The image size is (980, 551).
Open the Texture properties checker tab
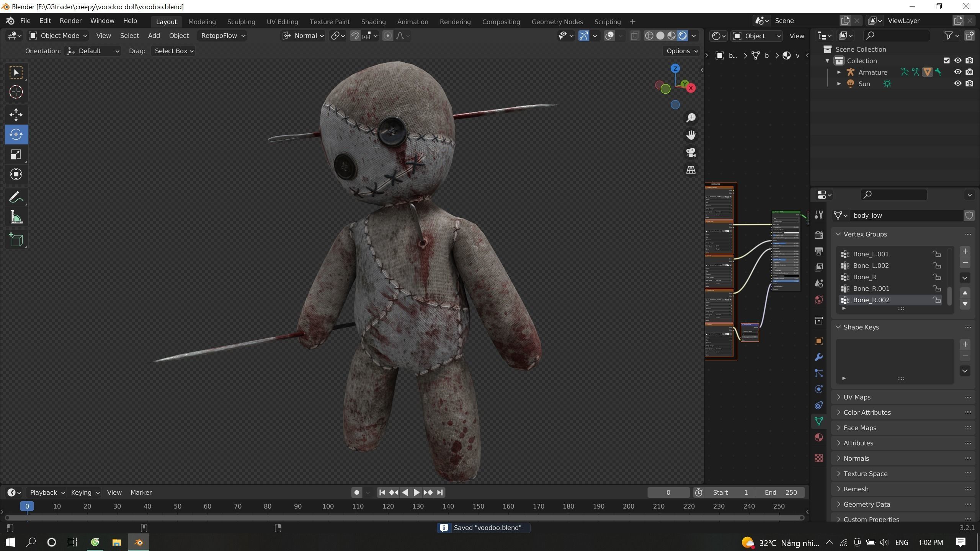819,458
